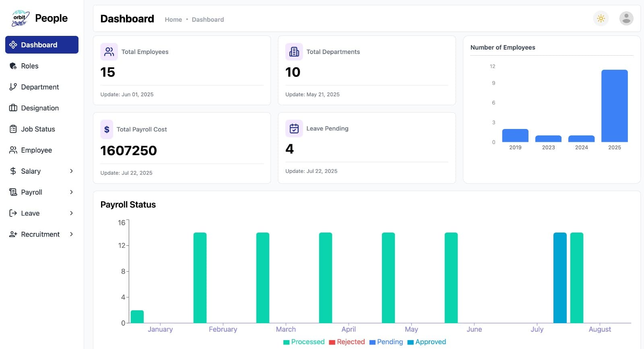The image size is (644, 349).
Task: Expand the Payroll submenu chevron
Action: tap(71, 192)
